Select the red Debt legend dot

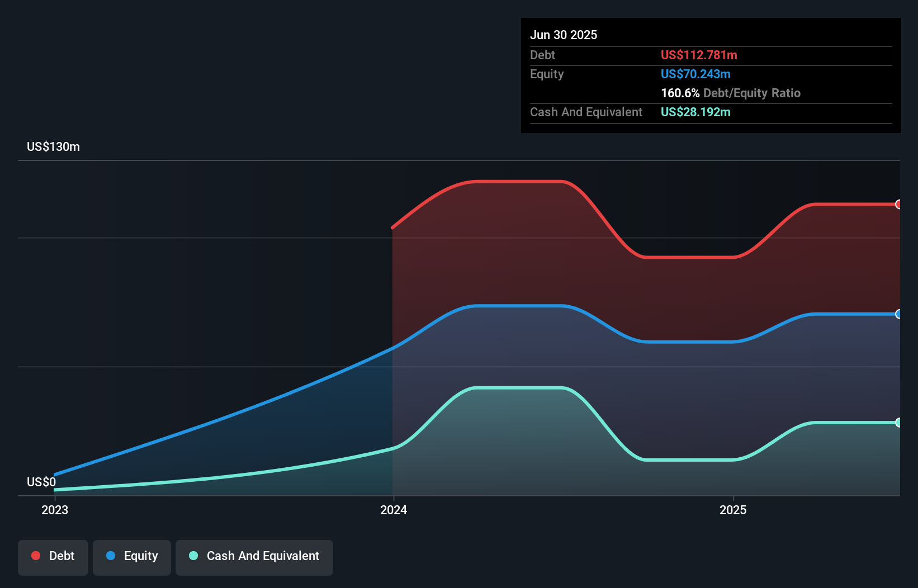click(x=35, y=556)
